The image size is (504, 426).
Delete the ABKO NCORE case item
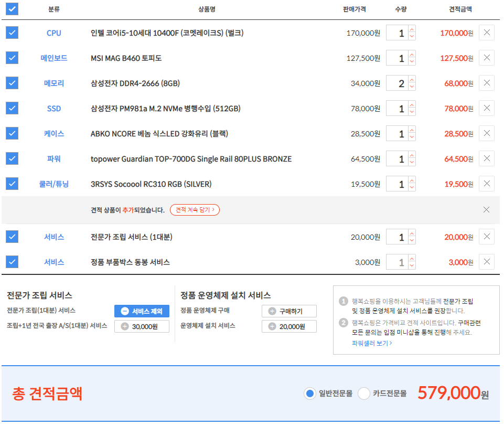(486, 133)
